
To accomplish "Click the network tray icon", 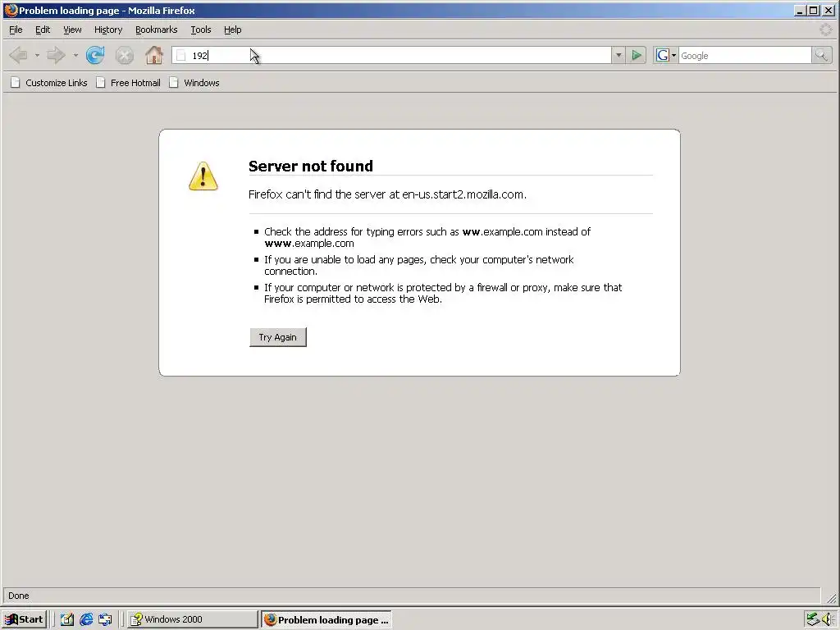I will click(x=813, y=619).
